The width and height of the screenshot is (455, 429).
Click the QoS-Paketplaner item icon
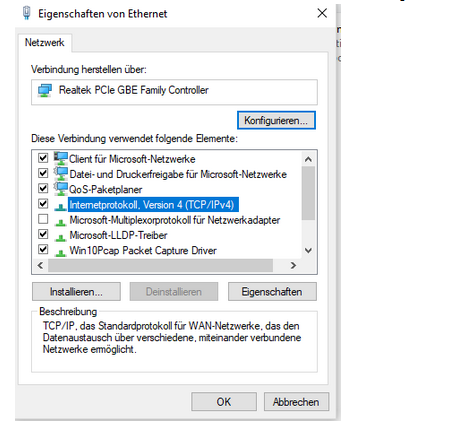[61, 189]
